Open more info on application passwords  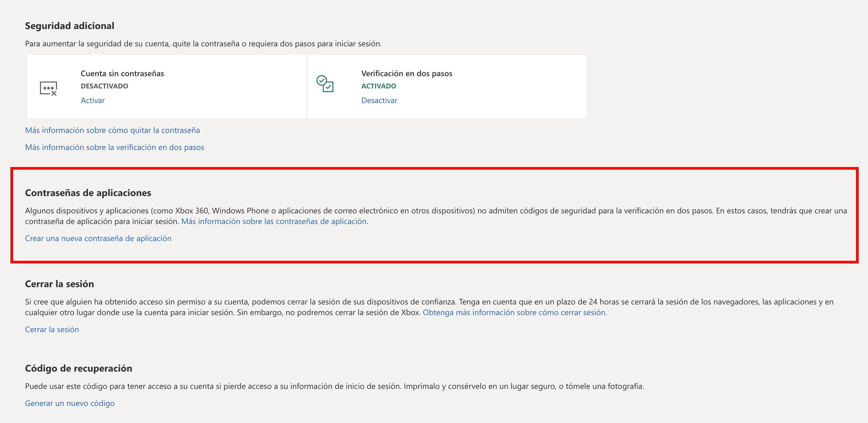tap(274, 221)
